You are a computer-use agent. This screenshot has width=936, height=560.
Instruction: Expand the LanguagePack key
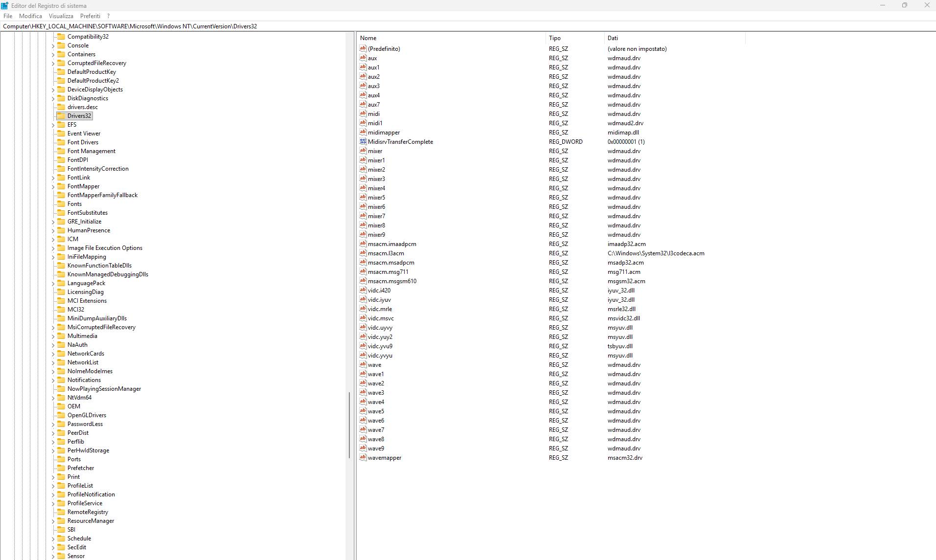coord(53,284)
